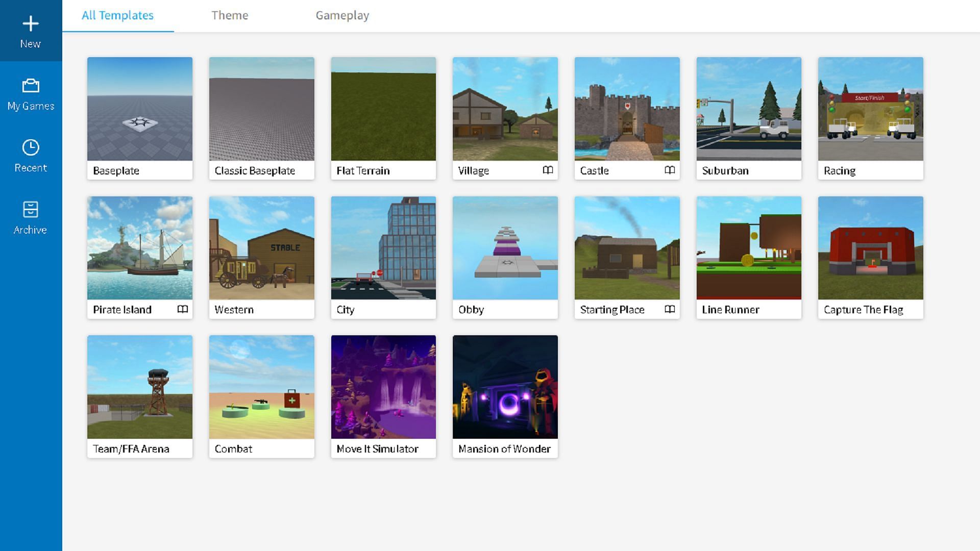980x551 pixels.
Task: Switch to Gameplay tab
Action: pos(342,15)
